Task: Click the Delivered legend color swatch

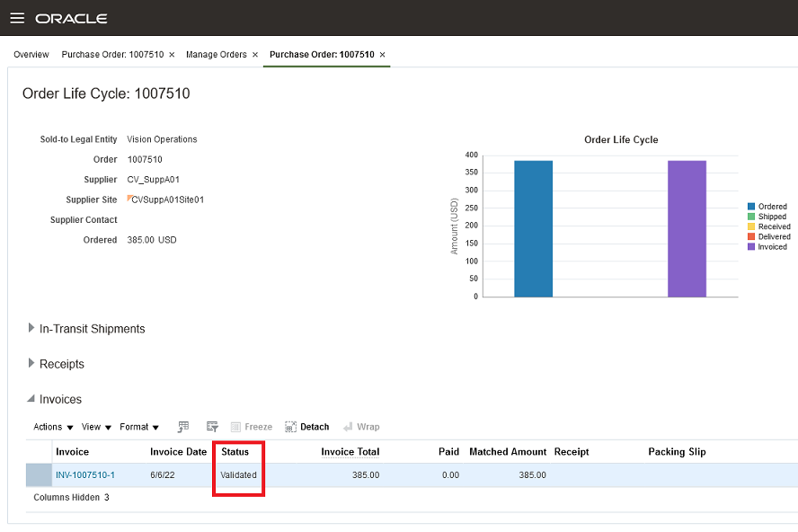Action: pyautogui.click(x=751, y=236)
